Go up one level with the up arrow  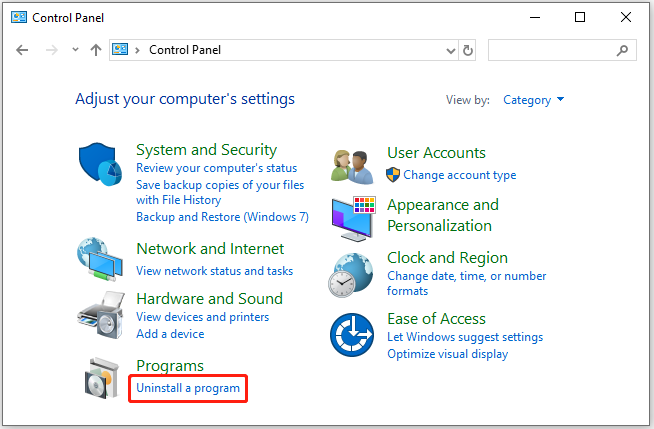pyautogui.click(x=96, y=50)
